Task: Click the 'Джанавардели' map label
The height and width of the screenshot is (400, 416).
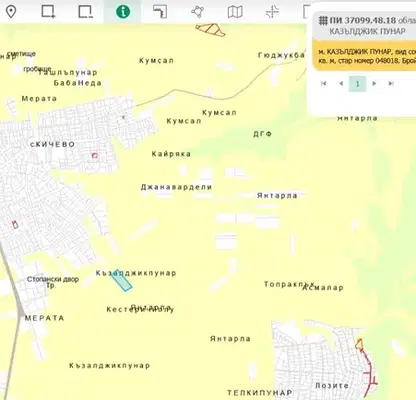Action: tap(176, 187)
